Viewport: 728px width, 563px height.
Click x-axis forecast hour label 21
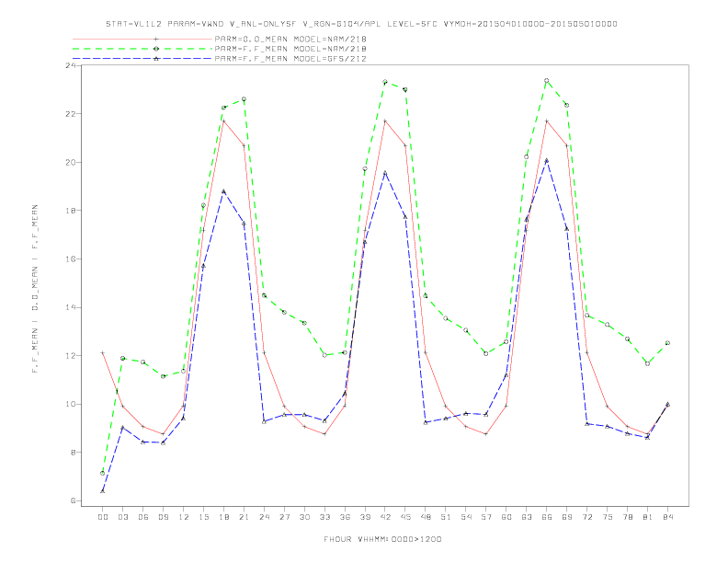(244, 517)
